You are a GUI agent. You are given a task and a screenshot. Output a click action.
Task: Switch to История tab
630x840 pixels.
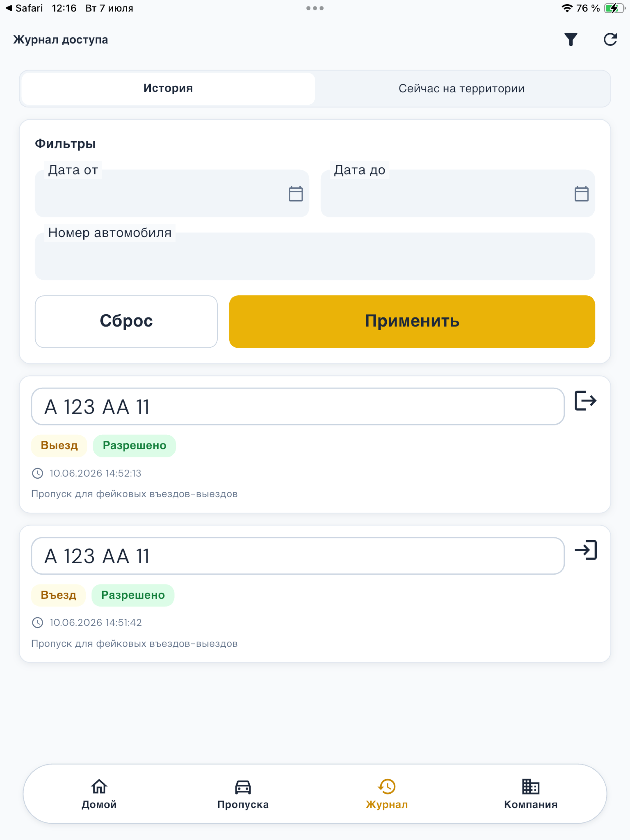[168, 89]
